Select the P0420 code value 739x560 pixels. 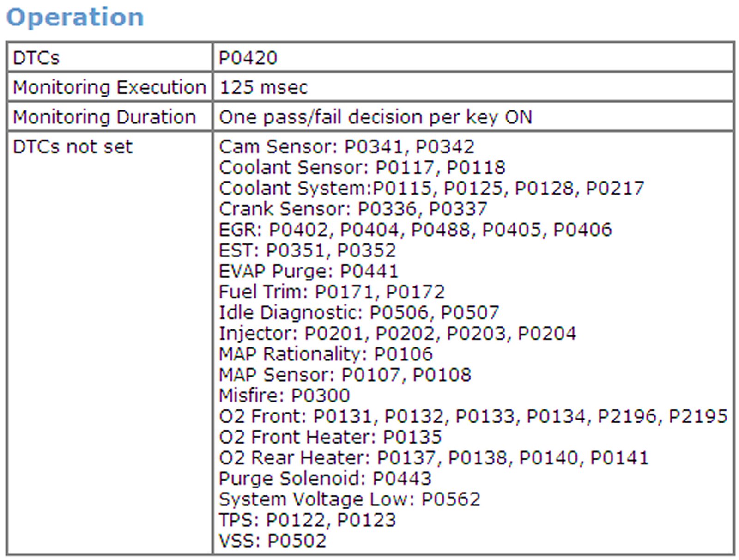coord(248,58)
